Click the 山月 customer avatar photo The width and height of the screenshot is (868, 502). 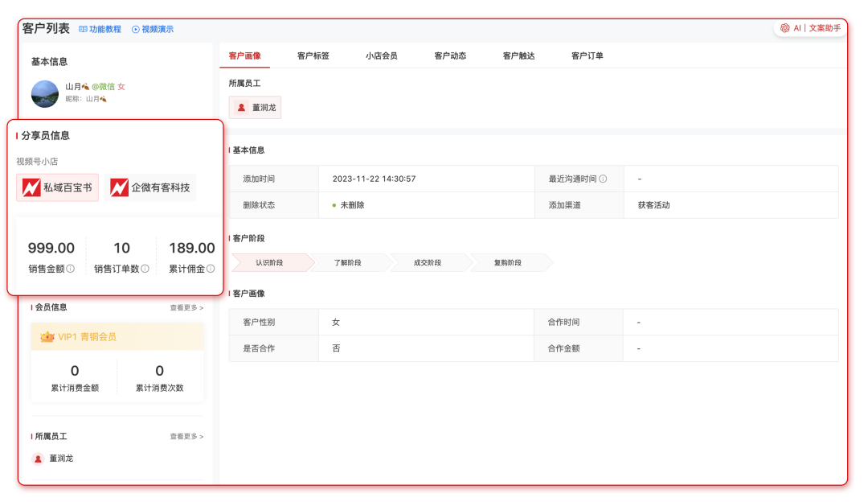click(45, 93)
